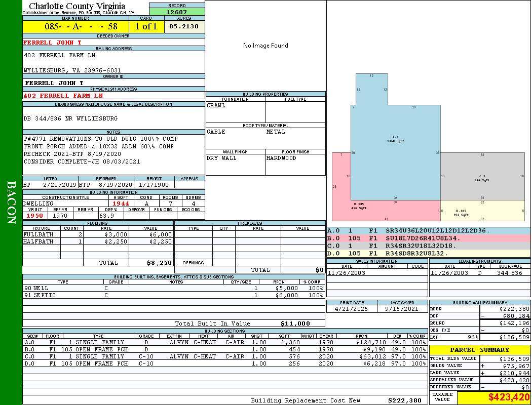Click construction style DWELLING
The width and height of the screenshot is (532, 405).
point(39,204)
